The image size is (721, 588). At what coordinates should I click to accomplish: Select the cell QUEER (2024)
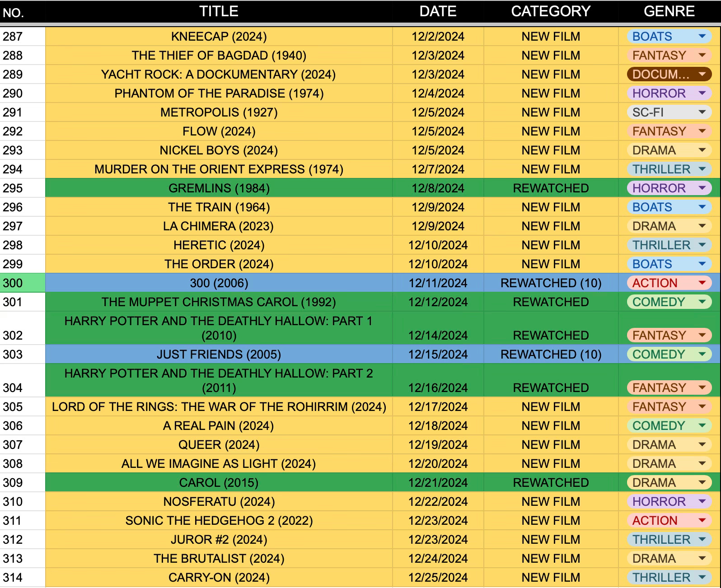pos(219,445)
